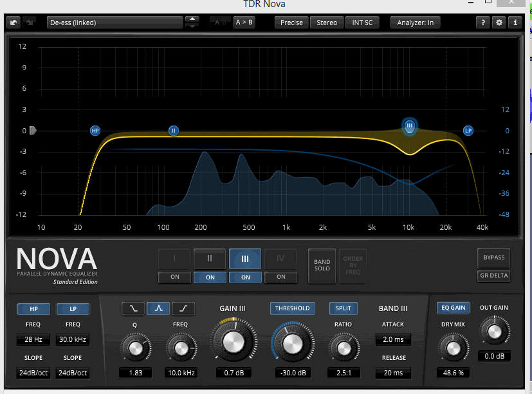Click the attack 2.0 ms field

point(393,340)
